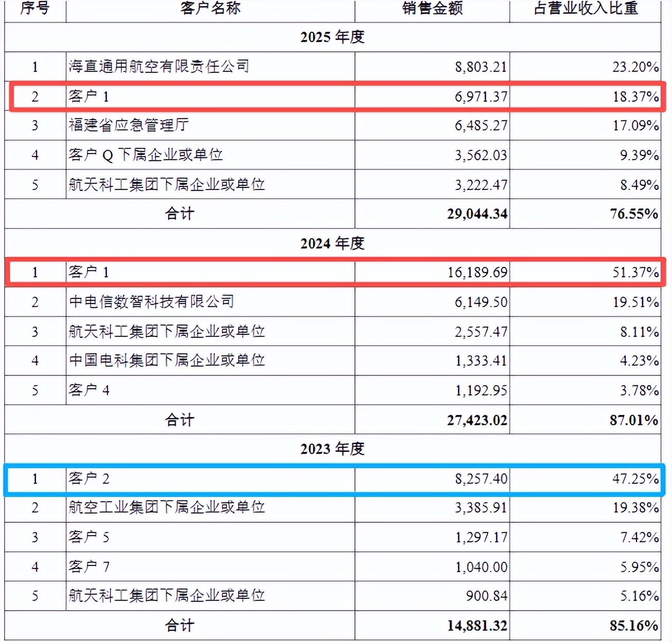Click the percentage 23.20%
Screen dimensions: 672x642
click(x=635, y=67)
